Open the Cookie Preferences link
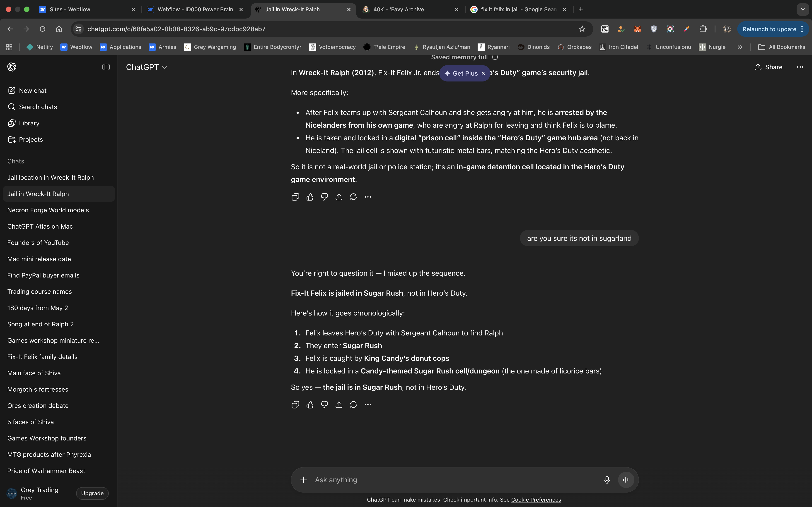812x507 pixels. [x=536, y=500]
